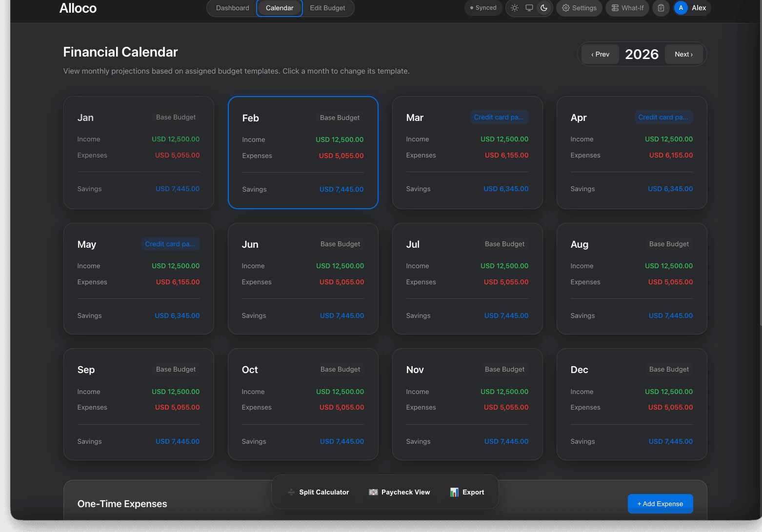The image size is (762, 532).
Task: Click Jan income USD 12,500.00
Action: (x=176, y=139)
